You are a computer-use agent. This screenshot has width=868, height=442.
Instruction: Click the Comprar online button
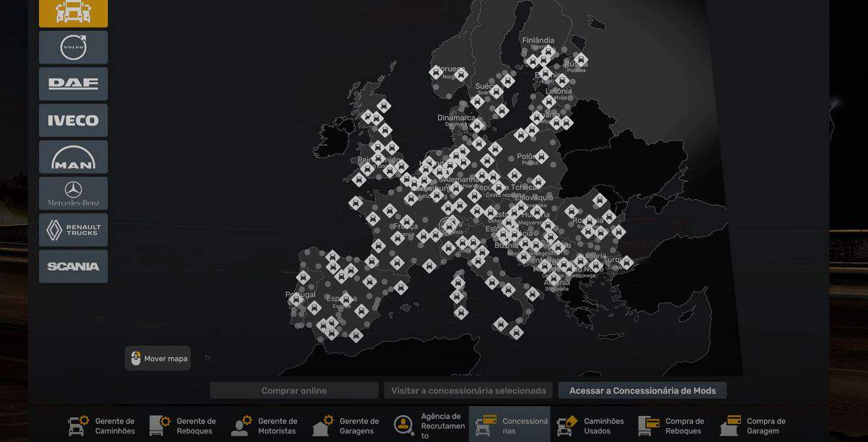point(294,391)
